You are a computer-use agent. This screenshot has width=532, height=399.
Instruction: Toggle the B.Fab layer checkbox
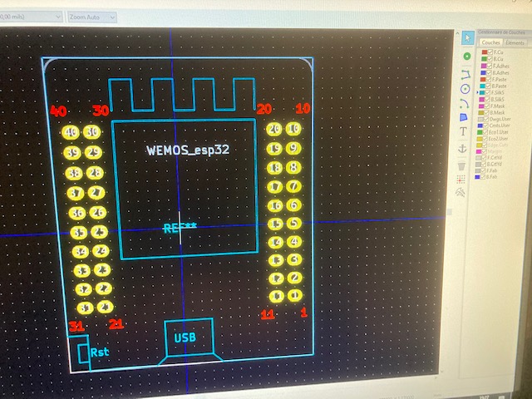483,177
